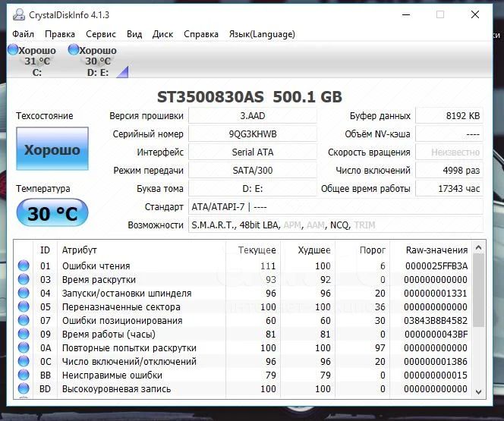
Task: Click the status orb for attribute 07
Action: (24, 320)
